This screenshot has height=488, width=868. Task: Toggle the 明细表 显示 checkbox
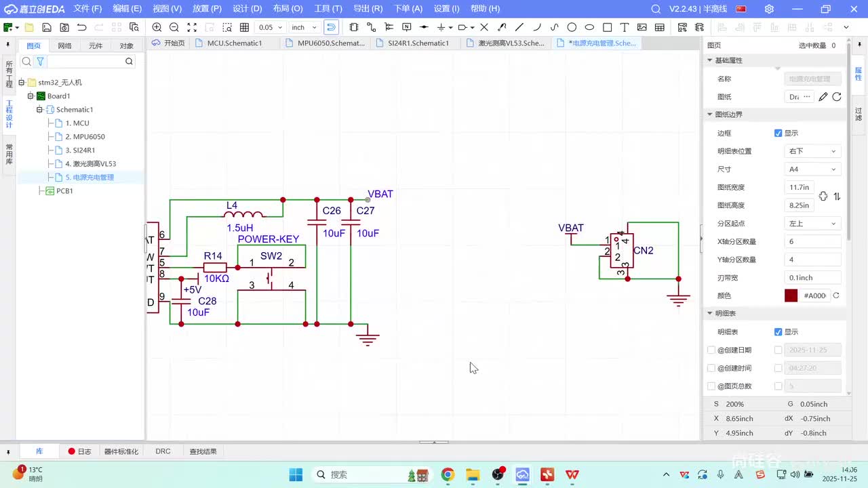tap(778, 331)
